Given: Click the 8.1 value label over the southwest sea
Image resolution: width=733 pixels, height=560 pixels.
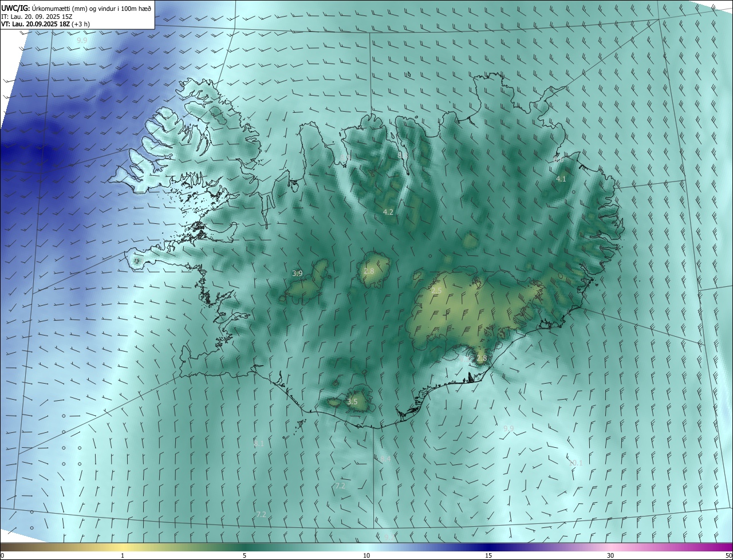Looking at the screenshot, I should pyautogui.click(x=259, y=444).
